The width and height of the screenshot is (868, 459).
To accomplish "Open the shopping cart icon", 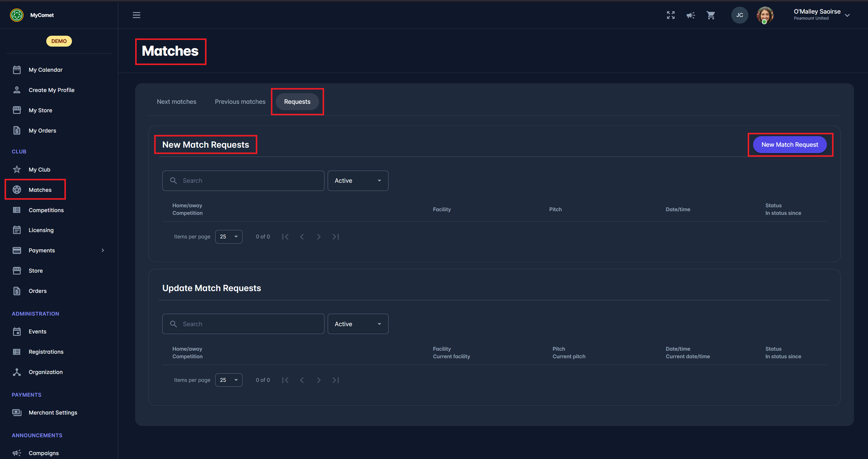I will [711, 15].
